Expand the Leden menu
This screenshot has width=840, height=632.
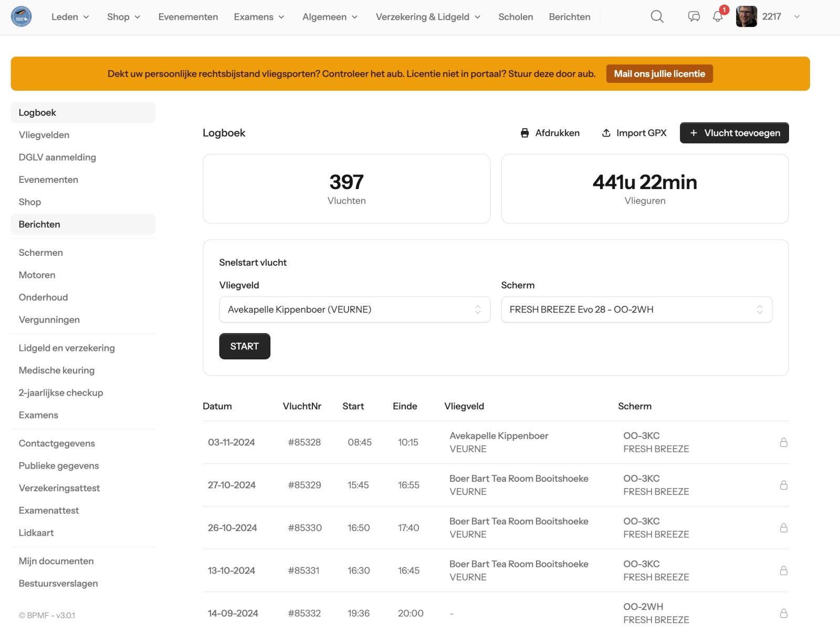(x=70, y=17)
